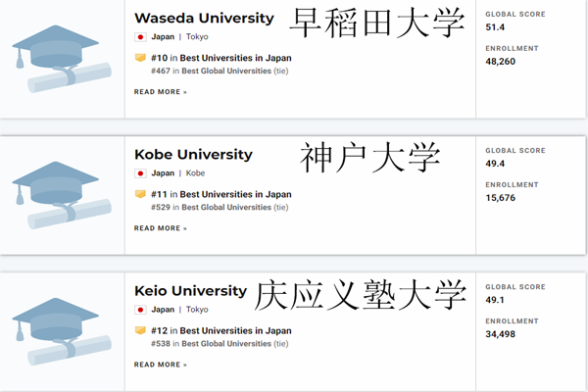588x392 pixels.
Task: Open the Keio University title link
Action: coord(190,291)
